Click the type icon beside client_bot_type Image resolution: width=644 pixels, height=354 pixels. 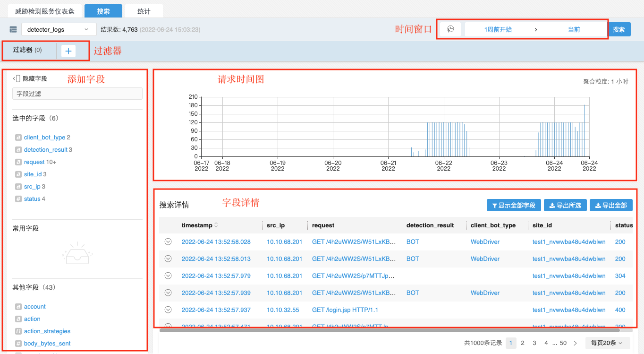(18, 138)
